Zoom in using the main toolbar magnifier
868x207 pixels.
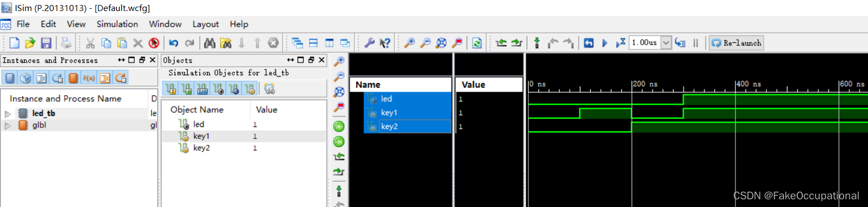pyautogui.click(x=410, y=43)
